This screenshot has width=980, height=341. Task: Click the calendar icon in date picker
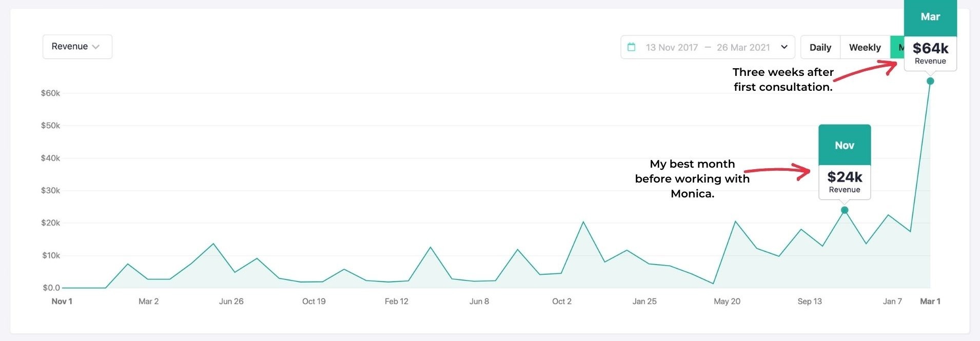tap(632, 47)
